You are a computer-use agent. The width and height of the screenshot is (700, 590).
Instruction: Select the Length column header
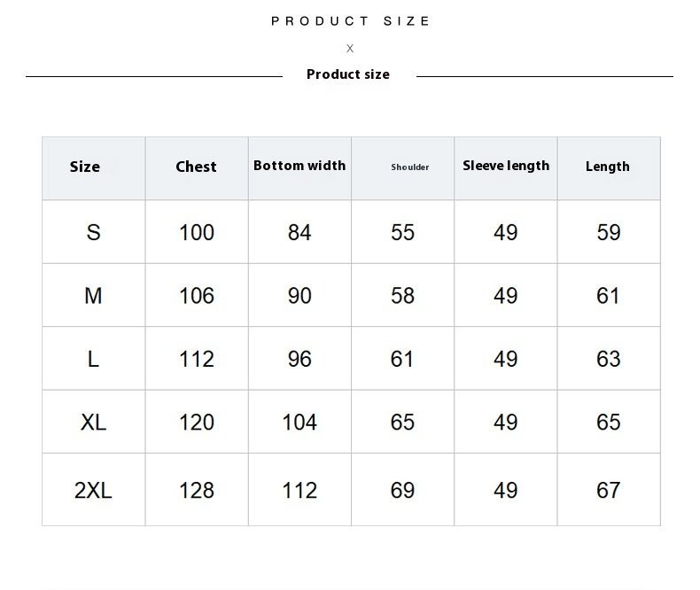(x=608, y=167)
